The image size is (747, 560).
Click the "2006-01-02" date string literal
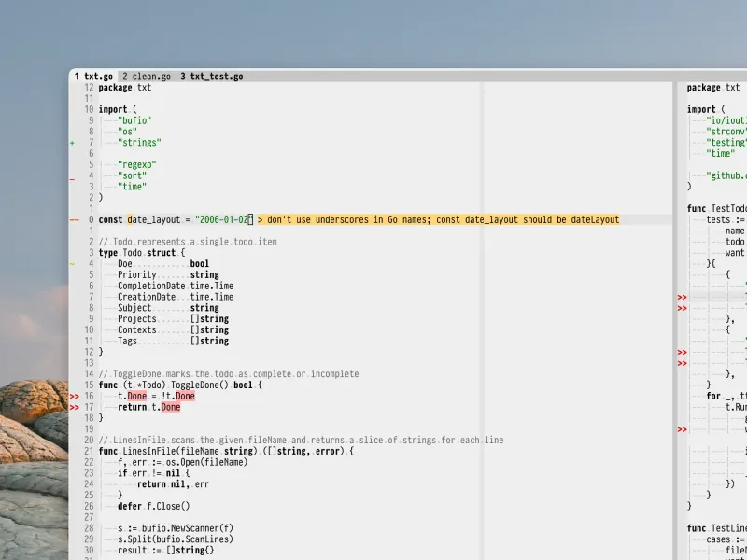click(223, 220)
